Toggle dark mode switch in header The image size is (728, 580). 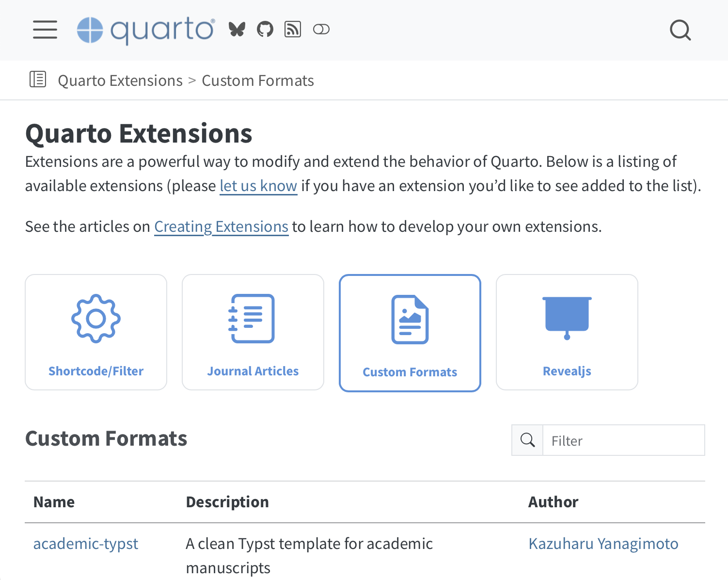[321, 30]
